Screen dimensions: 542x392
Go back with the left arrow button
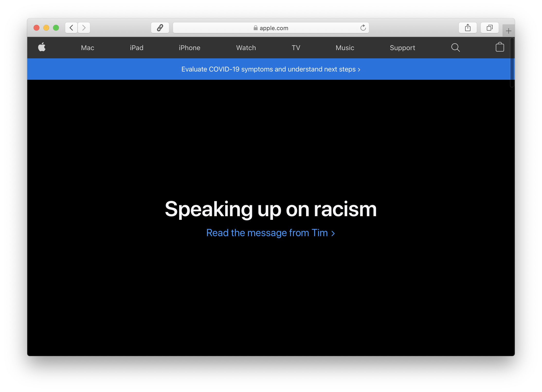tap(71, 28)
